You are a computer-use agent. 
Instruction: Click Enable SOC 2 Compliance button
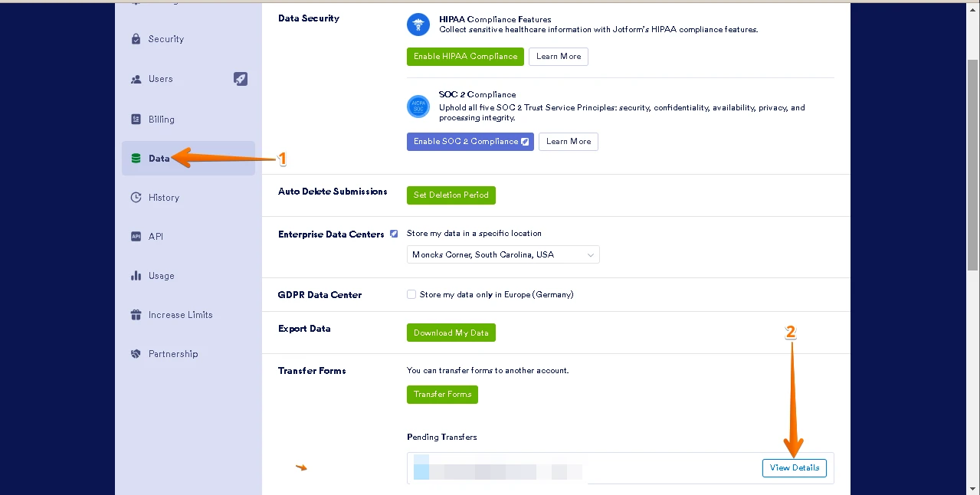click(x=470, y=142)
